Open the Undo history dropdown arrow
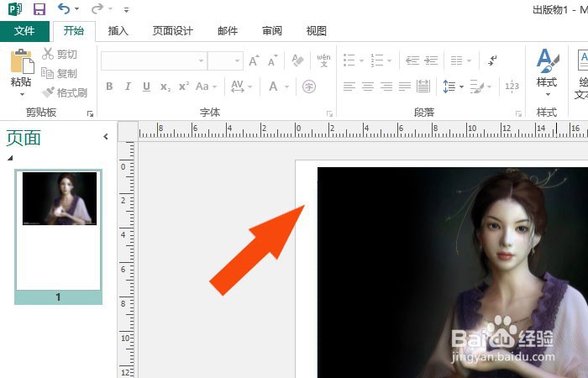Viewport: 588px width, 378px height. [77, 8]
